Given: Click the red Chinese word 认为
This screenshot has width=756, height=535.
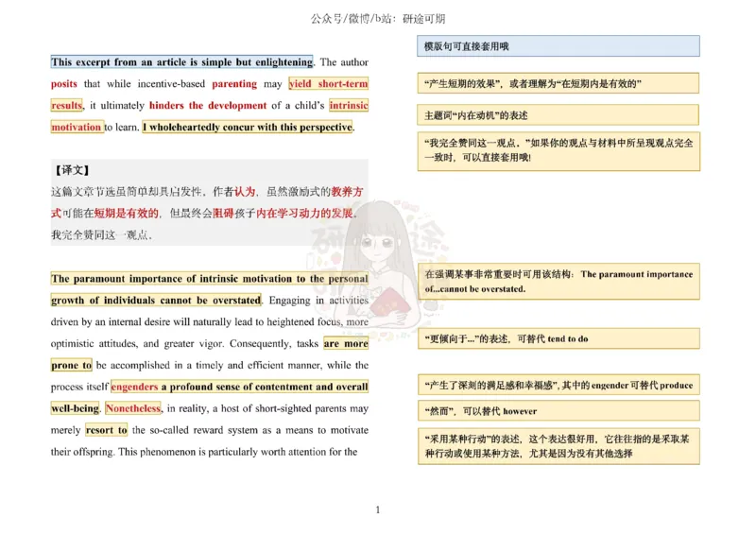Looking at the screenshot, I should (245, 192).
